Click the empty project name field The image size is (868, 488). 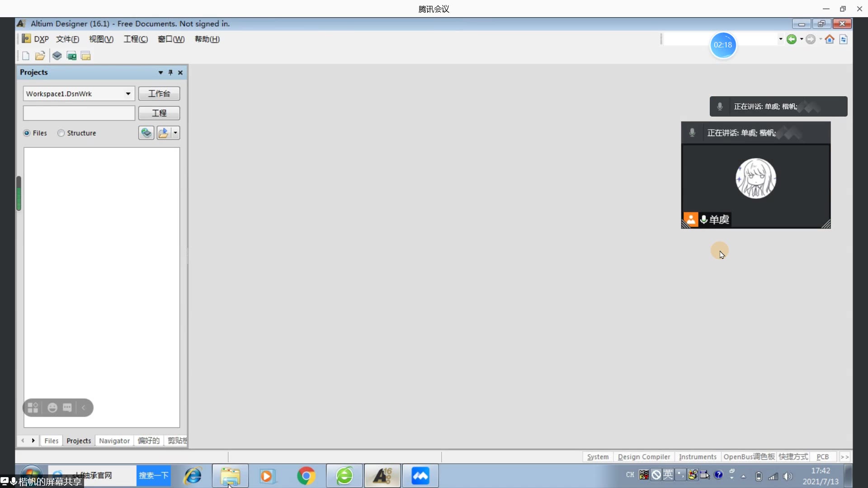pos(79,113)
